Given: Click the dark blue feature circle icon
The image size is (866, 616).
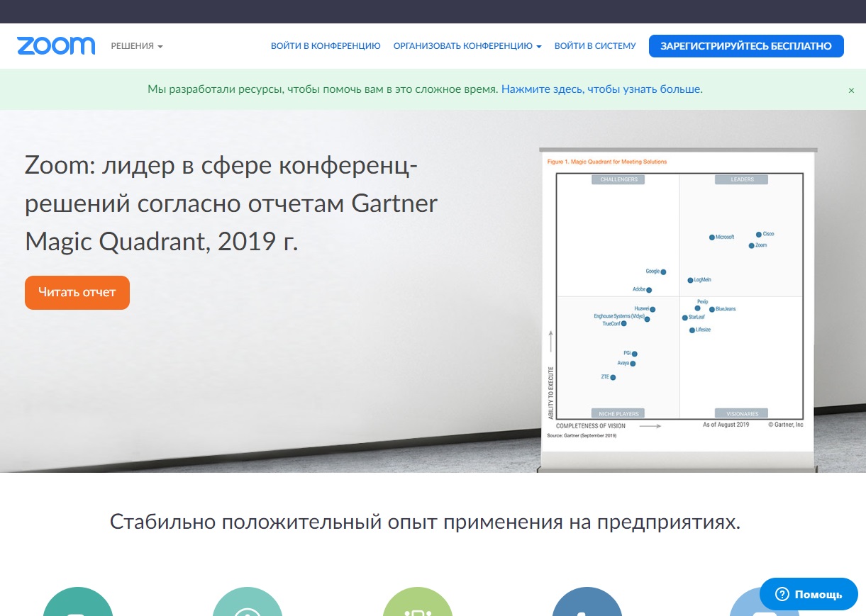Looking at the screenshot, I should [x=587, y=602].
